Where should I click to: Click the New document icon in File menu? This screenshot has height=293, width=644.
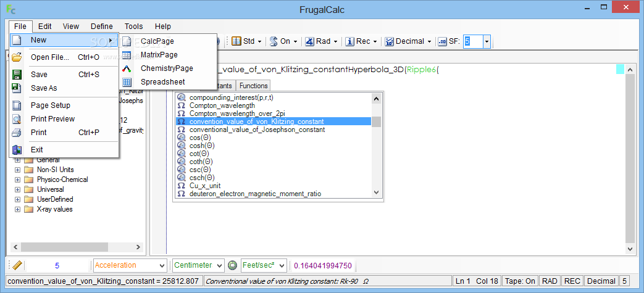click(17, 40)
